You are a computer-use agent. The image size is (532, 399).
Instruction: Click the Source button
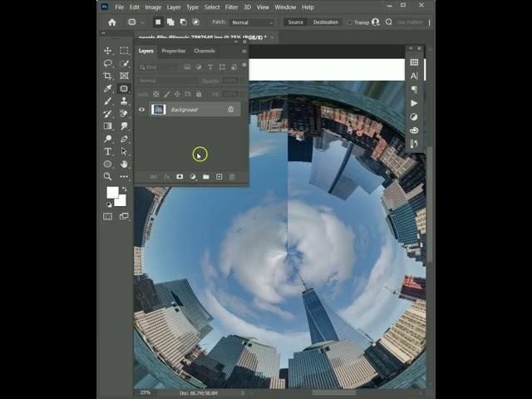point(296,22)
